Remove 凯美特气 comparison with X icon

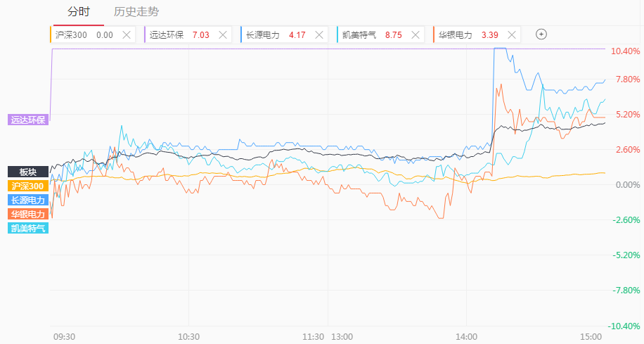tap(415, 34)
